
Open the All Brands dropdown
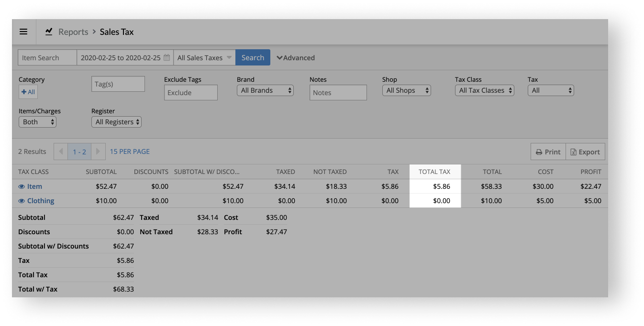pyautogui.click(x=265, y=90)
